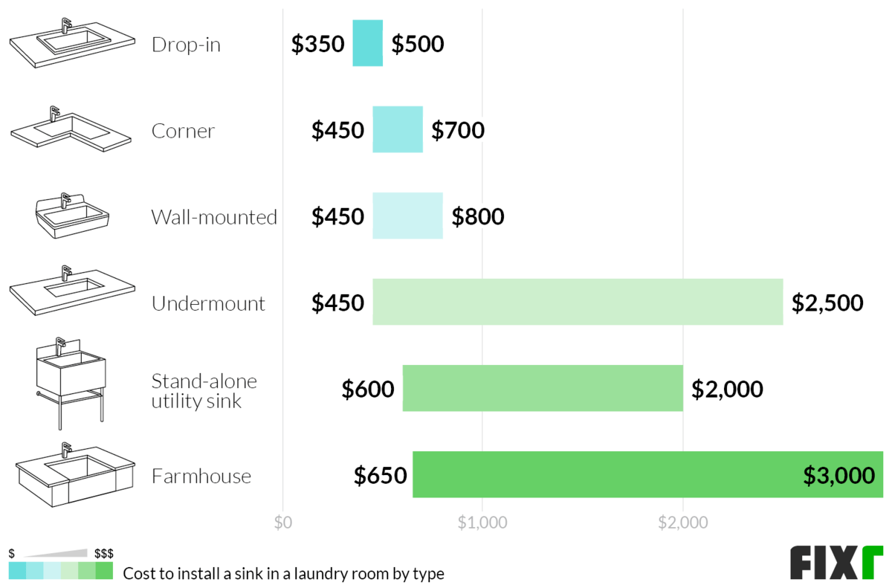Click the first teal legend swatch
892x588 pixels.
[17, 571]
